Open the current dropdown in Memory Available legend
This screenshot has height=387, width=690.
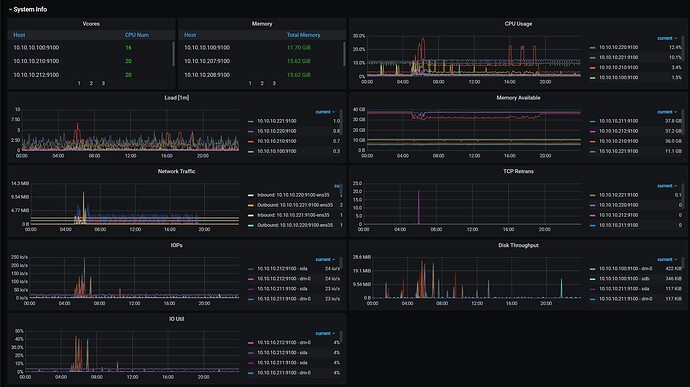pyautogui.click(x=667, y=112)
